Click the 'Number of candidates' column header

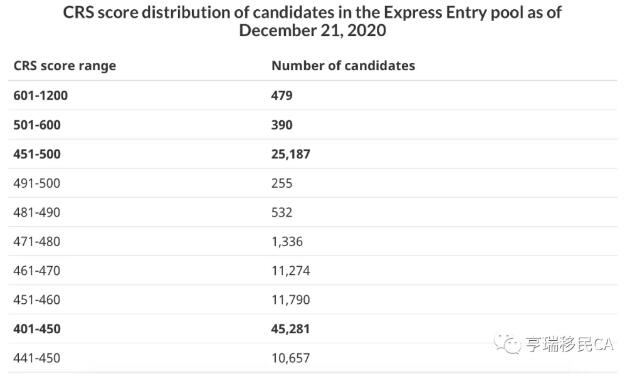pyautogui.click(x=343, y=66)
